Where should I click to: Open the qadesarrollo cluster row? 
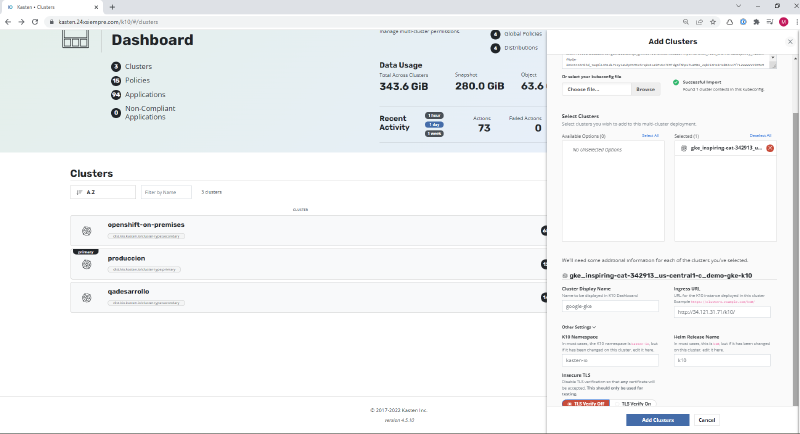[x=308, y=298]
